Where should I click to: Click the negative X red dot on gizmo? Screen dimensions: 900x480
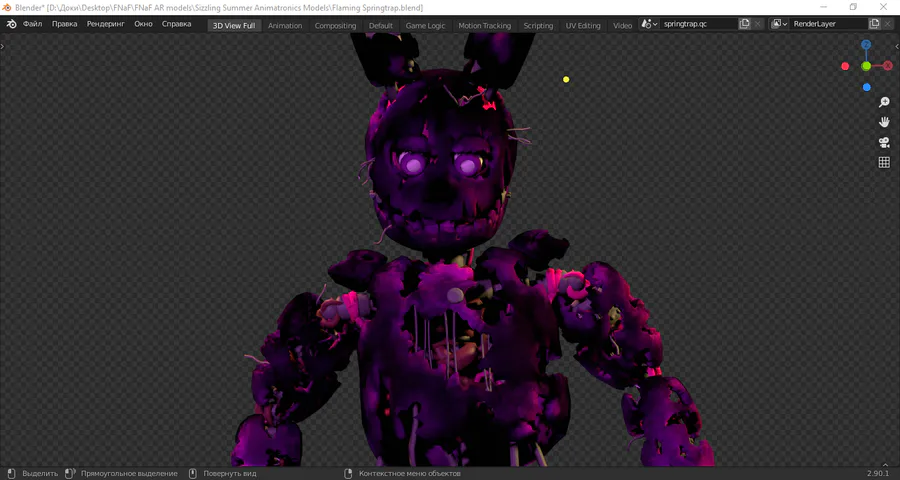(x=845, y=66)
